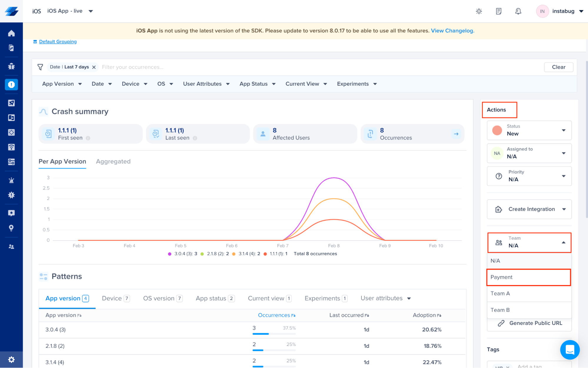Screen dimensions: 588x368
Task: Expand the Device filter dropdown
Action: click(134, 84)
